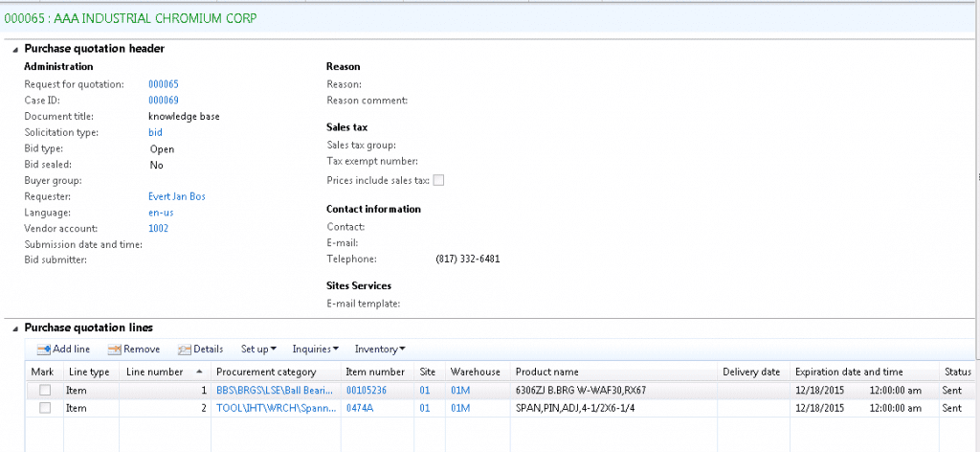Image resolution: width=980 pixels, height=452 pixels.
Task: Open Request for quotation 000065 link
Action: [164, 84]
